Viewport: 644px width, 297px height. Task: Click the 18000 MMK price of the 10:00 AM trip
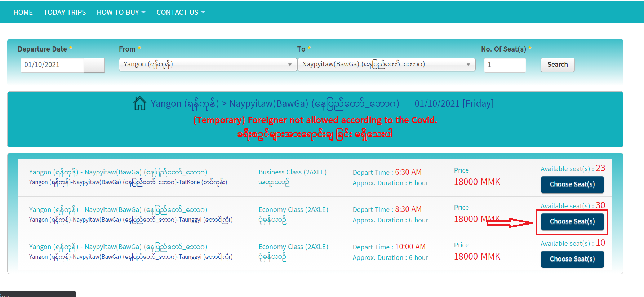(x=477, y=257)
